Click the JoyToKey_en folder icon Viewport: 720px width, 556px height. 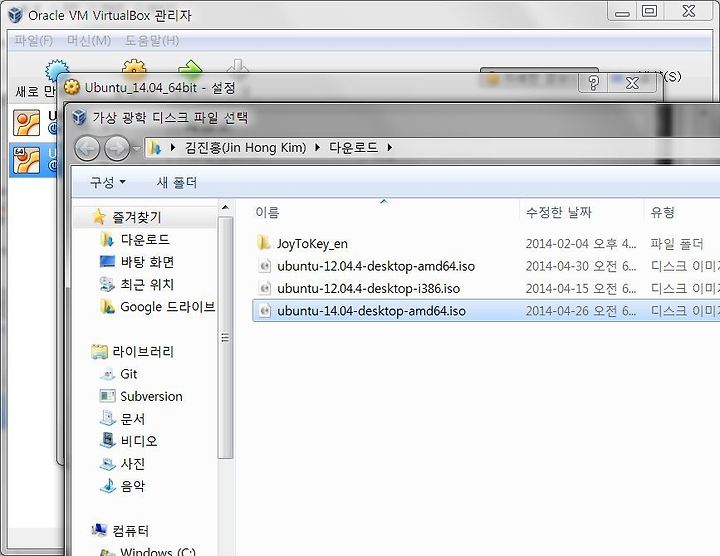pyautogui.click(x=264, y=243)
